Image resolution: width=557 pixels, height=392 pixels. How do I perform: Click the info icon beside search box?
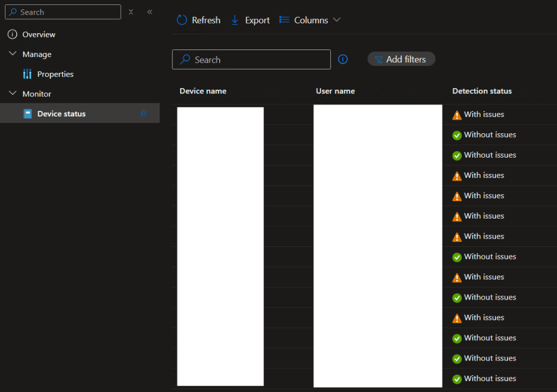click(x=343, y=59)
